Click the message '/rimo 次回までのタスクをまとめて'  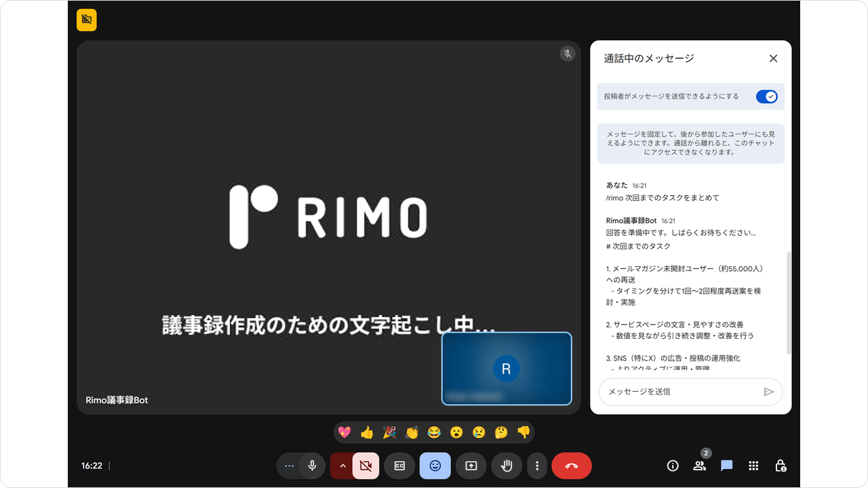tap(663, 198)
